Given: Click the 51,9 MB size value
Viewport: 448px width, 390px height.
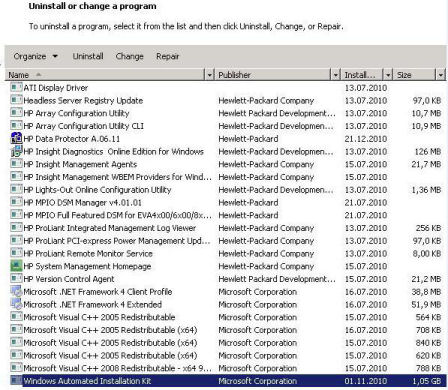Looking at the screenshot, I should (x=426, y=304).
